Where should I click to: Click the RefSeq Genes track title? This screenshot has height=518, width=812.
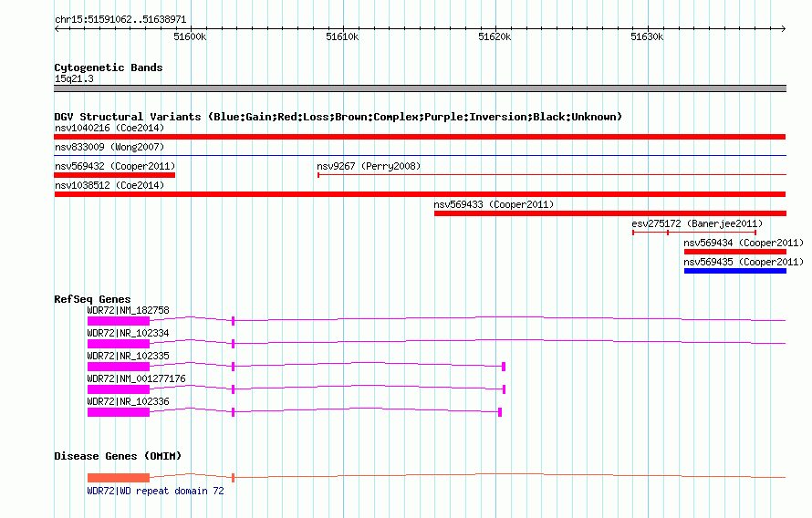[x=92, y=299]
